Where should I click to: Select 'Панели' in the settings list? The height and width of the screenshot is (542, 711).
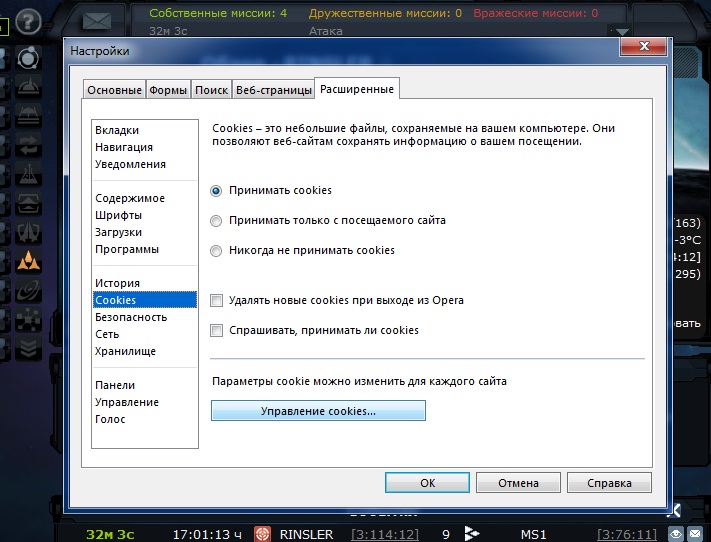[145, 385]
